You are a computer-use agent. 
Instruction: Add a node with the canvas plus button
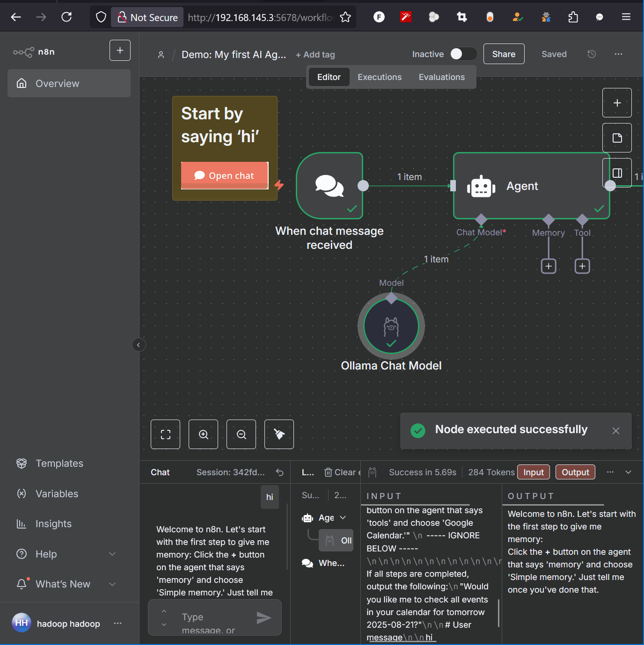click(x=617, y=103)
